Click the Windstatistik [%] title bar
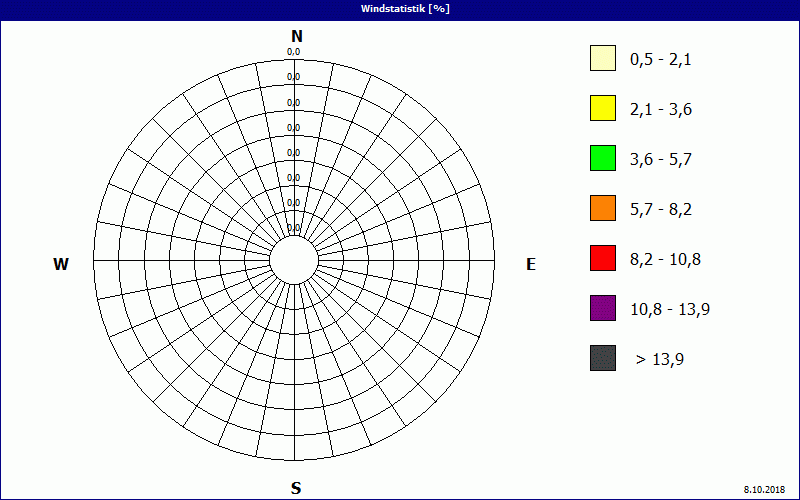Viewport: 800px width, 500px height. pos(400,8)
